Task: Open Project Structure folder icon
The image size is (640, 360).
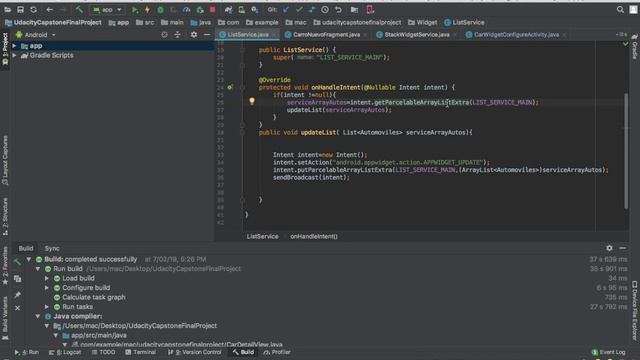Action: (x=354, y=10)
